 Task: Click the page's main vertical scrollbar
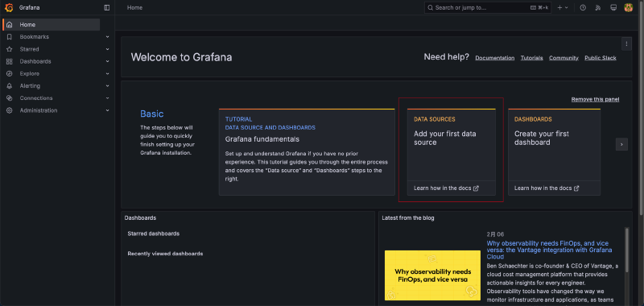click(x=642, y=107)
